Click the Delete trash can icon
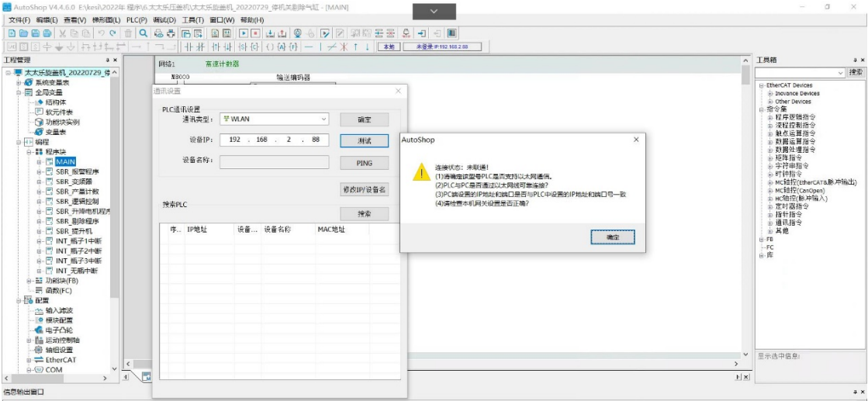Viewport: 868px width, 401px height. pyautogui.click(x=128, y=33)
